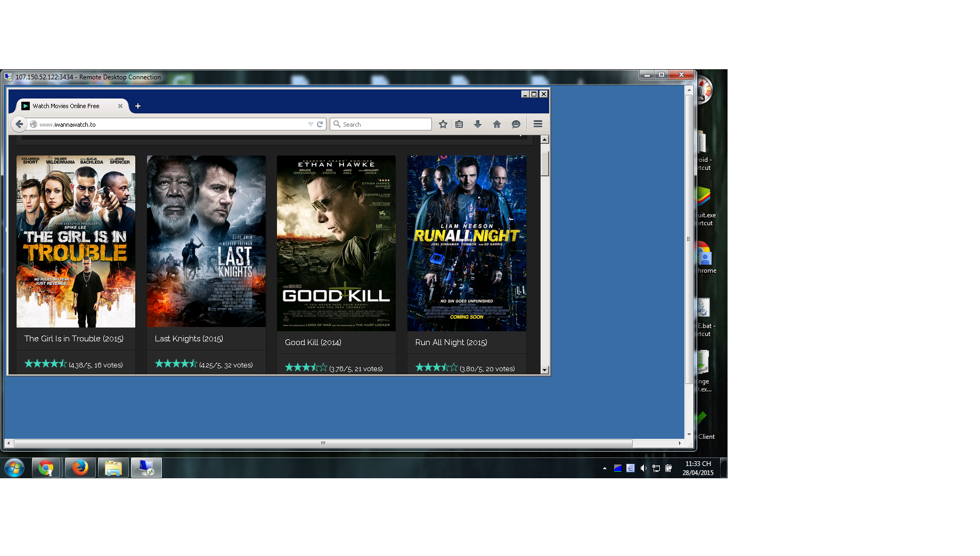The width and height of the screenshot is (980, 556).
Task: Show hidden system tray icons
Action: (x=605, y=469)
